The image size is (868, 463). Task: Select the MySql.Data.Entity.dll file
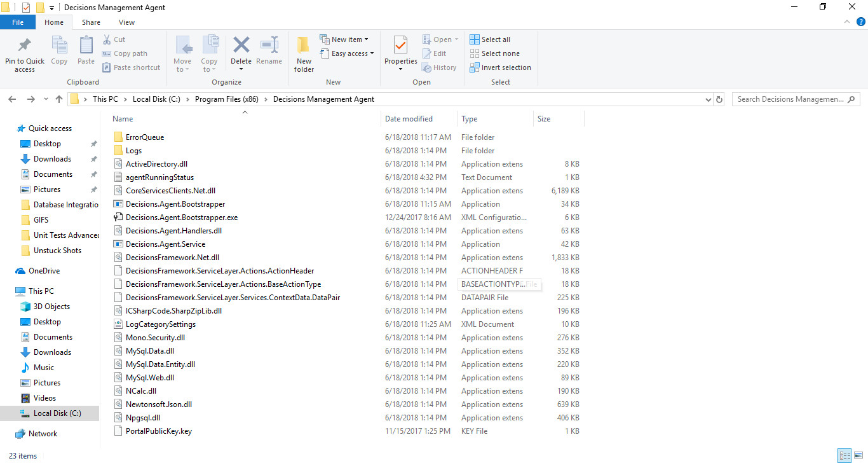point(160,364)
